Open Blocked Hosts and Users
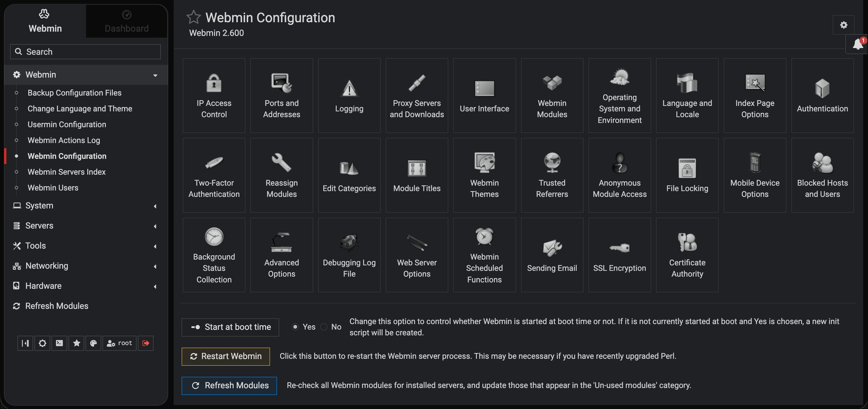This screenshot has width=868, height=409. (x=822, y=175)
